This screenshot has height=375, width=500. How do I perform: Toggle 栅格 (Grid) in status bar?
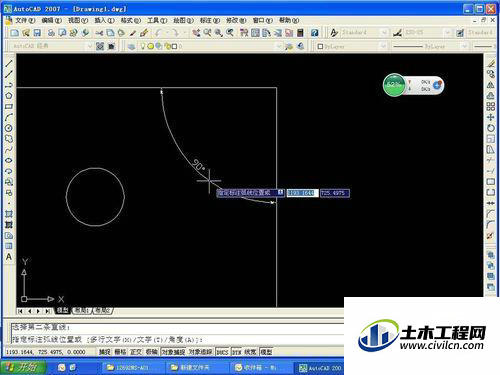coord(120,352)
